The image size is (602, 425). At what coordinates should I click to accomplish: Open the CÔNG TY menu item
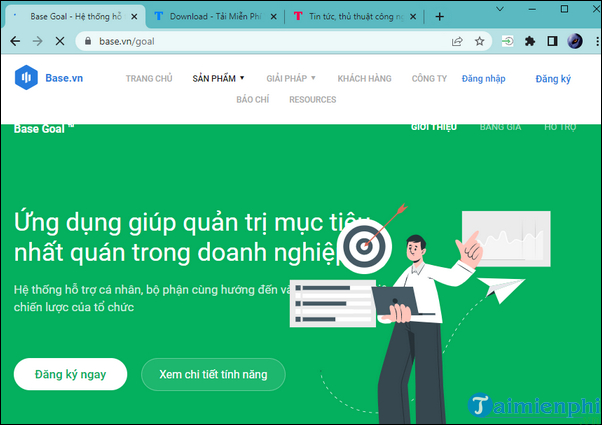[429, 78]
